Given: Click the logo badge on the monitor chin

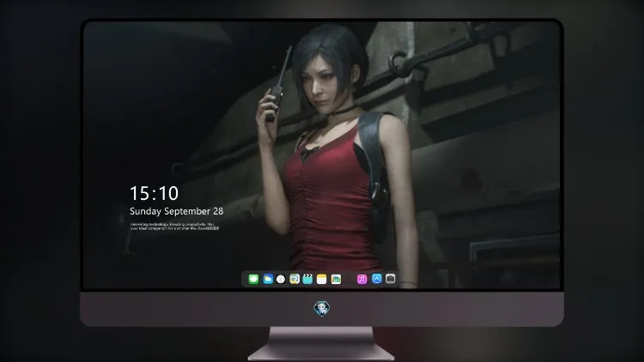Looking at the screenshot, I should [x=322, y=309].
